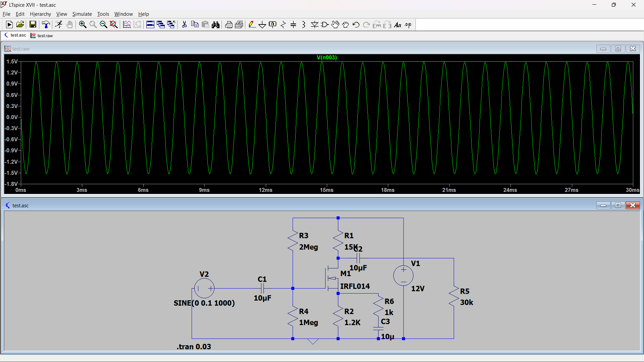Viewport: 644px width, 362px height.
Task: Click the Print icon
Action: 239,24
